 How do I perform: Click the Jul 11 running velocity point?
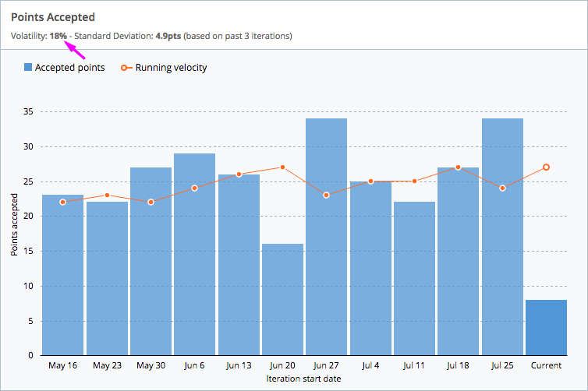point(414,181)
